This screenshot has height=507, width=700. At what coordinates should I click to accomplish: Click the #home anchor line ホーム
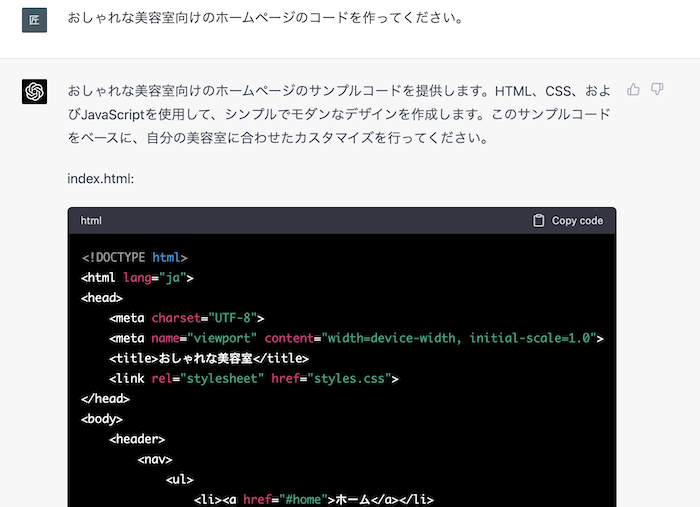(x=314, y=499)
